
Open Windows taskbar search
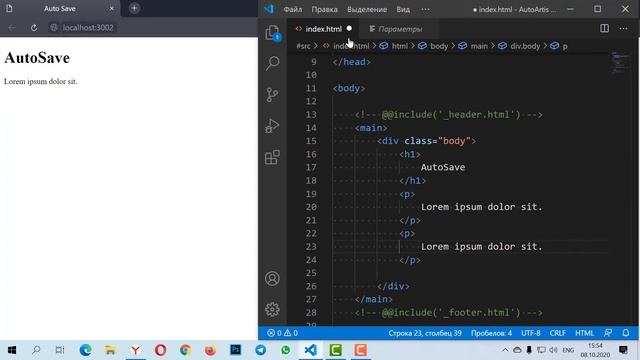point(36,350)
